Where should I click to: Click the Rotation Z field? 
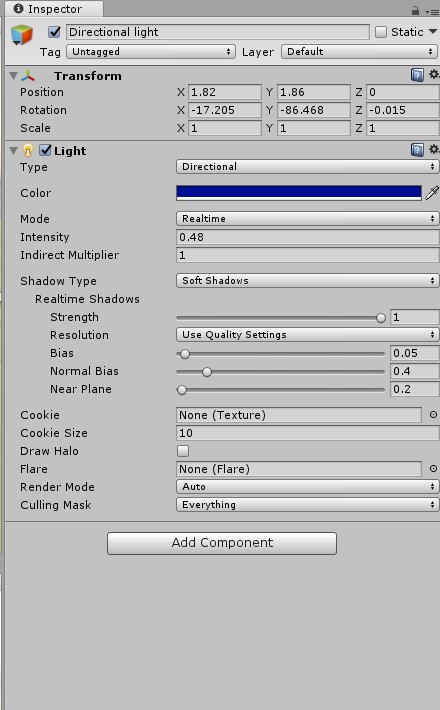tap(403, 110)
